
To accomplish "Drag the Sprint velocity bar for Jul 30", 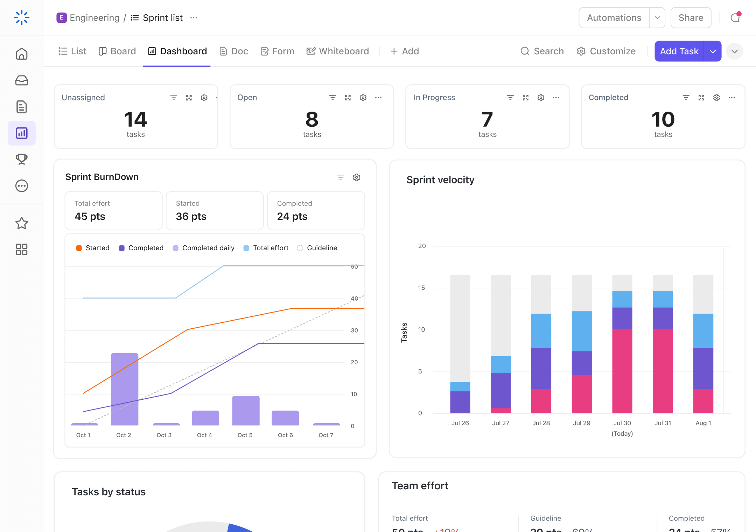I will click(622, 345).
